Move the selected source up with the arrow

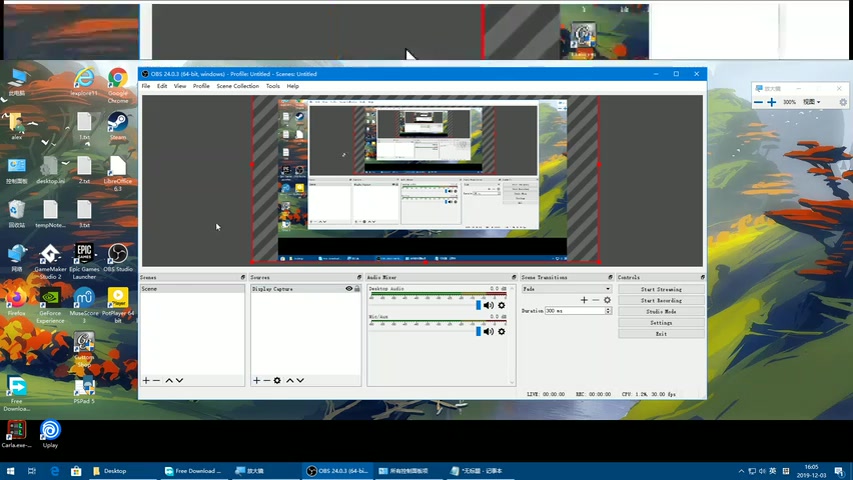(290, 380)
